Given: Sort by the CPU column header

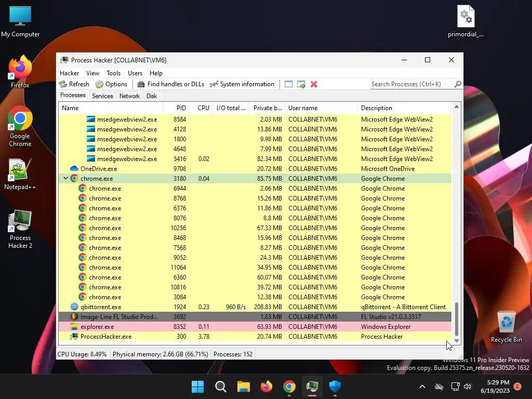Looking at the screenshot, I should pos(200,108).
